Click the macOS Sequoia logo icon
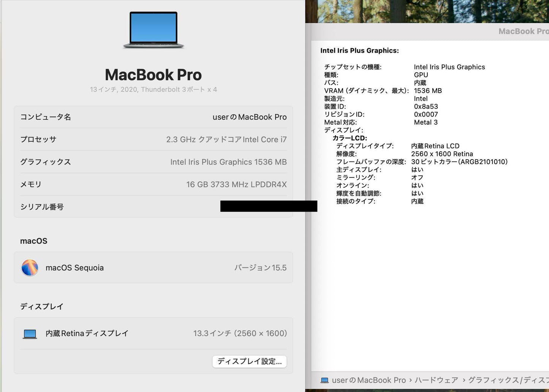 click(30, 267)
